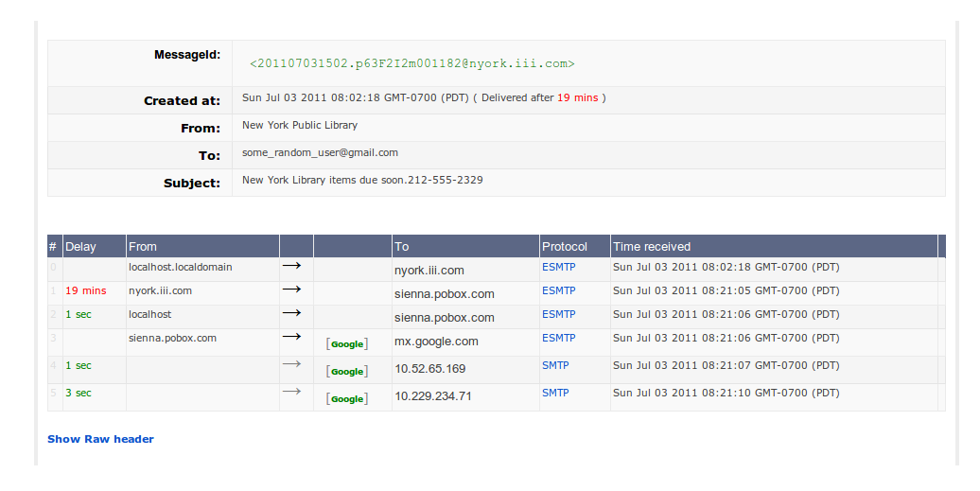The width and height of the screenshot is (980, 491).
Task: Click the arrow icon in the localhost.localdomain row
Action: [292, 266]
